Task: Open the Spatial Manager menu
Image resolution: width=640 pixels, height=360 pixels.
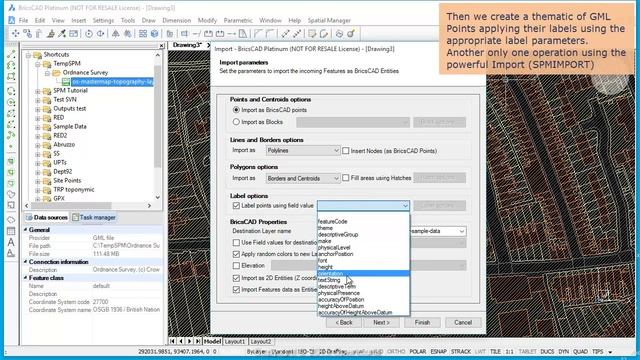Action: pyautogui.click(x=329, y=20)
